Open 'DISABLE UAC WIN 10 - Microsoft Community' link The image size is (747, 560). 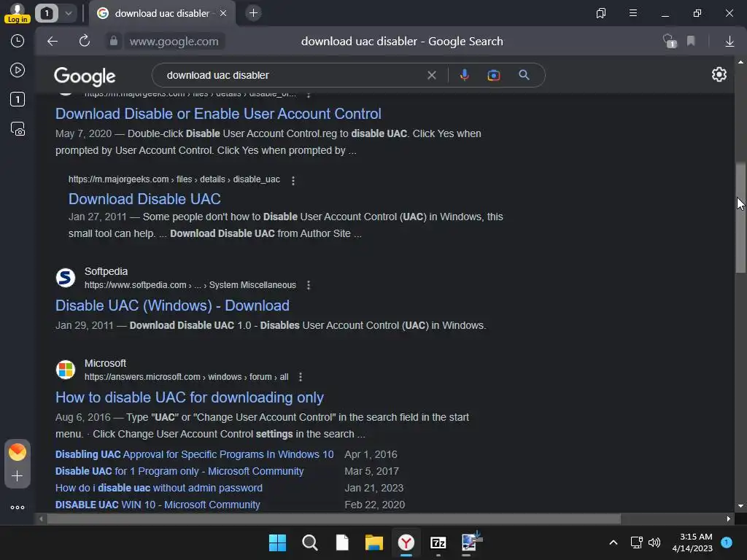coord(158,505)
